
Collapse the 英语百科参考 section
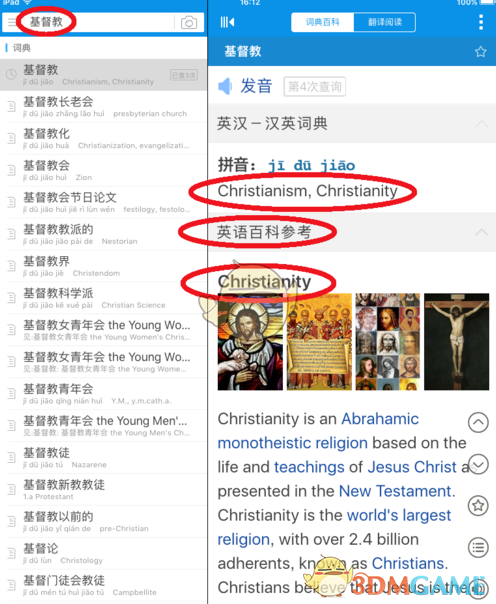point(481,232)
